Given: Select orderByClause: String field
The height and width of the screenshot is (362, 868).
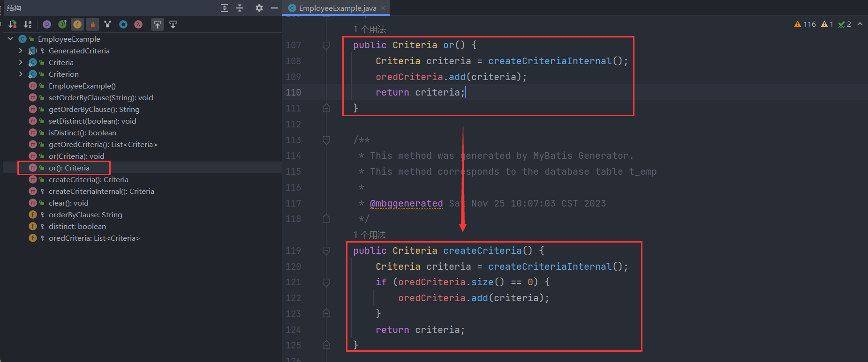Looking at the screenshot, I should point(85,214).
